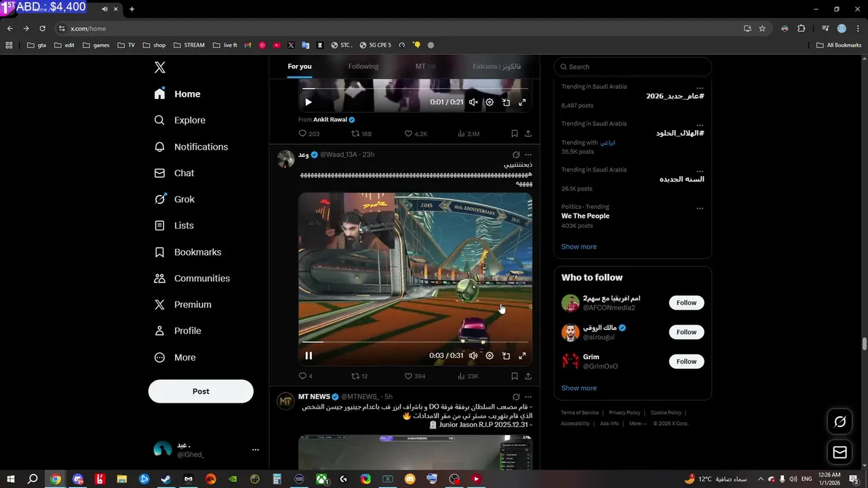Open Privacy Policy link
This screenshot has width=868, height=488.
click(x=625, y=413)
